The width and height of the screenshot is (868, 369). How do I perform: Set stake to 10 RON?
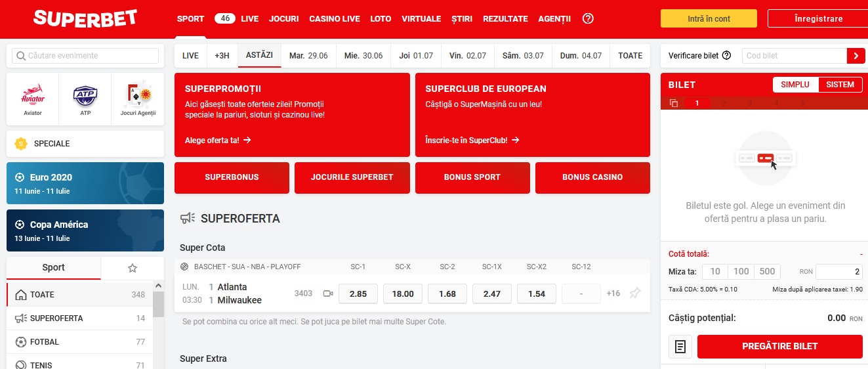tap(715, 271)
